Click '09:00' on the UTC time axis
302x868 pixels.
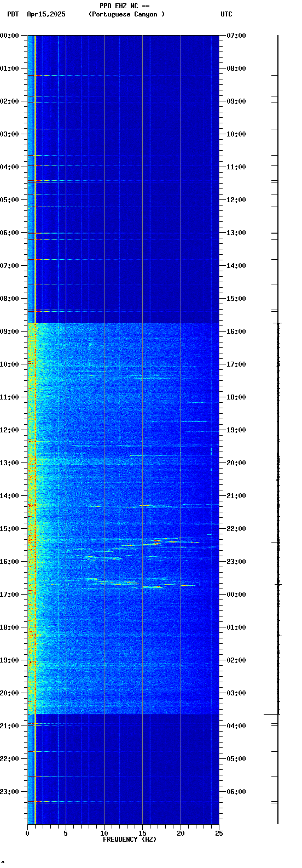point(236,101)
